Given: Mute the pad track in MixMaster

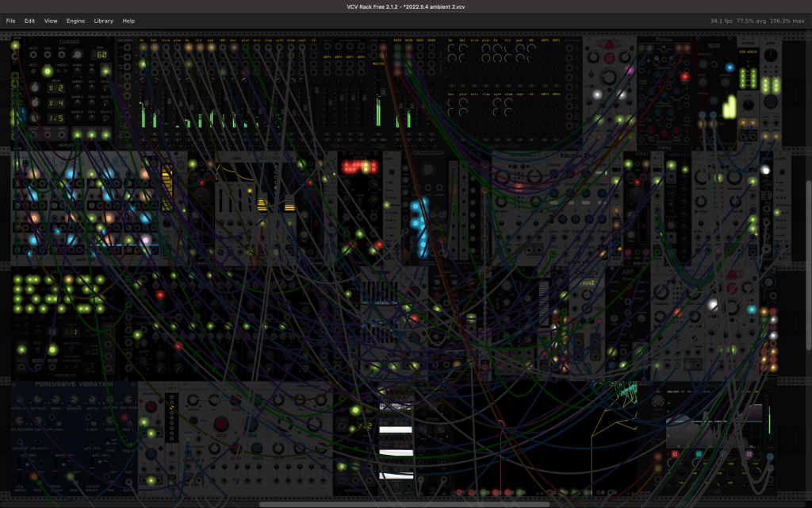Looking at the screenshot, I should coord(210,134).
